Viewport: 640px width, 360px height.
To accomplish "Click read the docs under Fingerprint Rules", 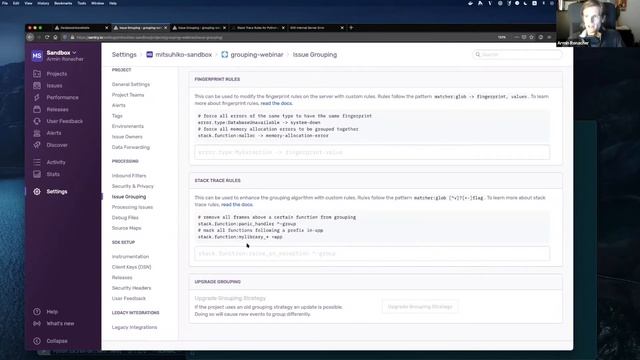I will (276, 103).
